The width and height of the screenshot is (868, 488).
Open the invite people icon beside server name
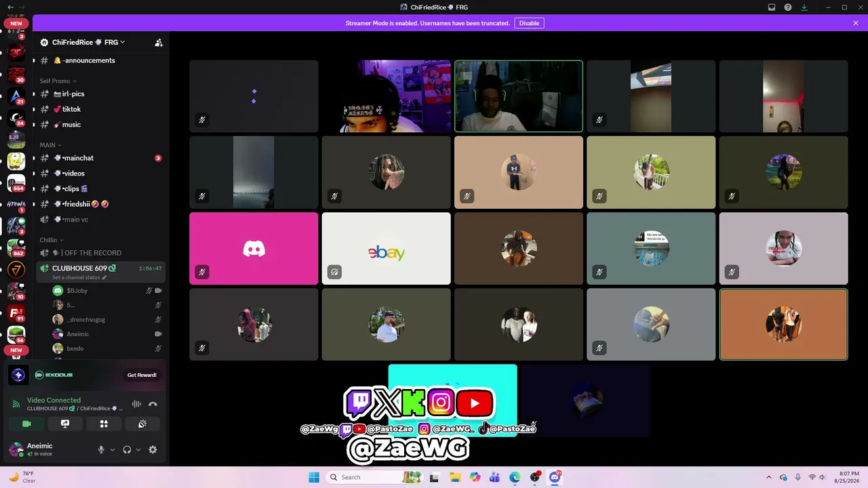tap(159, 42)
